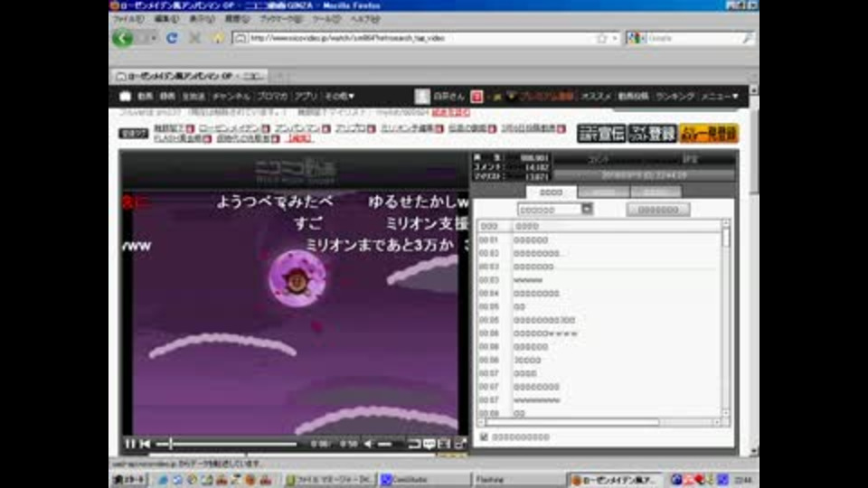Toggle loop playback icon in the player
Viewport: 868px width, 488px height.
413,444
